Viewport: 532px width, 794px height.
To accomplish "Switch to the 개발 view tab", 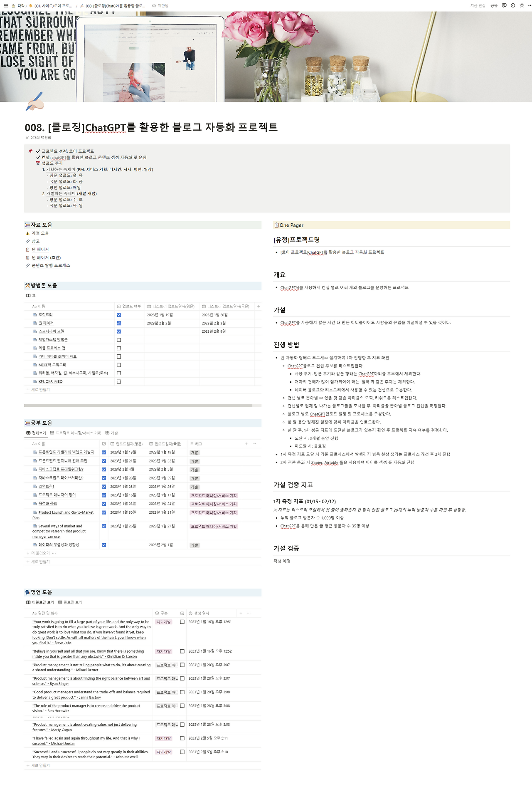I will coord(112,433).
